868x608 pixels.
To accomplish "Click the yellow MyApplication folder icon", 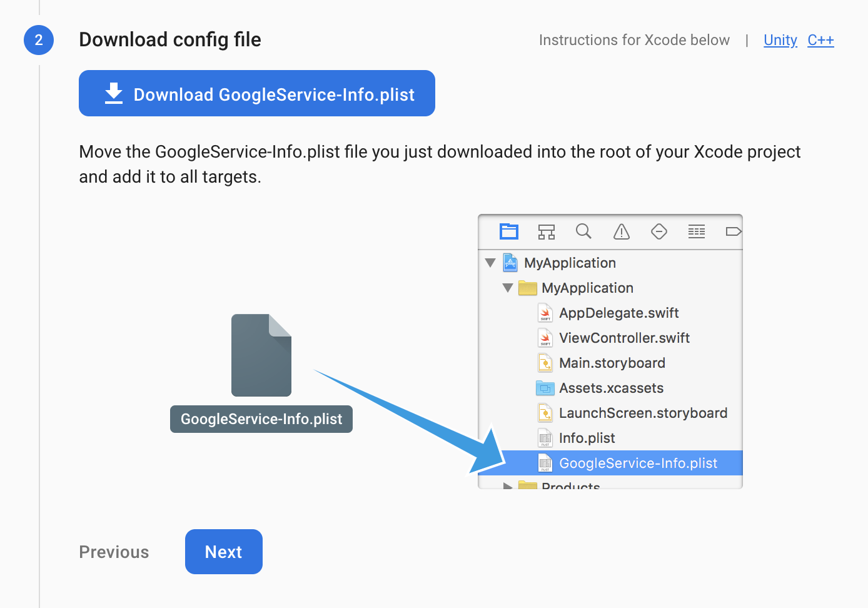I will [528, 288].
